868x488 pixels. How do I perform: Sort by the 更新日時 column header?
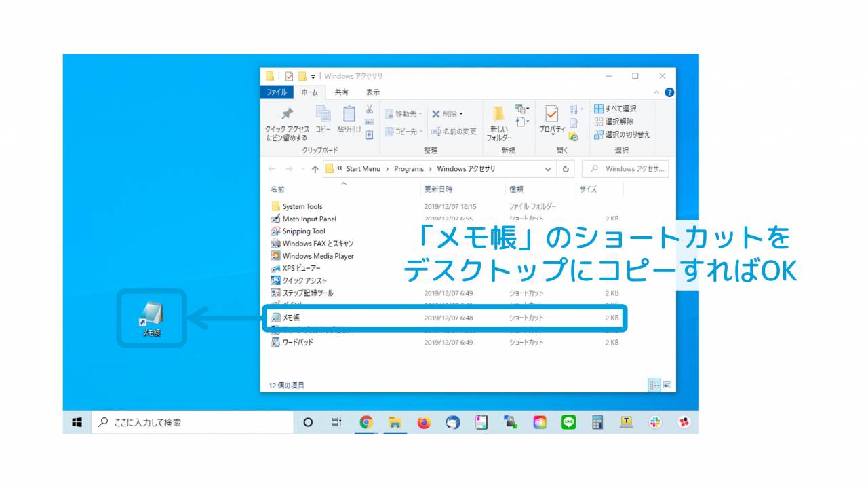[x=438, y=189]
